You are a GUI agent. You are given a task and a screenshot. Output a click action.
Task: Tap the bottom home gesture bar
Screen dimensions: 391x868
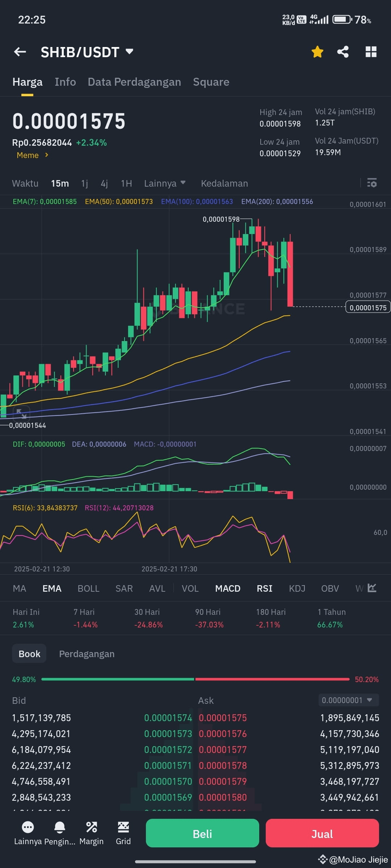coord(195,861)
